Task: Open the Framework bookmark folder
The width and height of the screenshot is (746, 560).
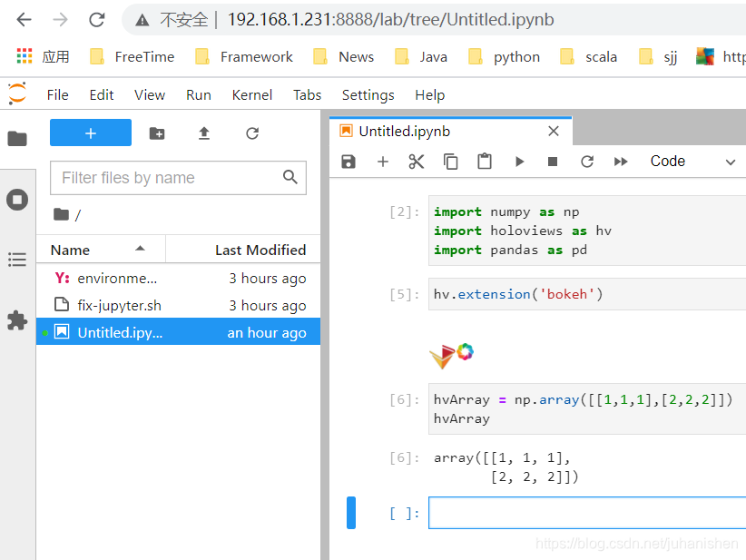Action: click(x=244, y=56)
